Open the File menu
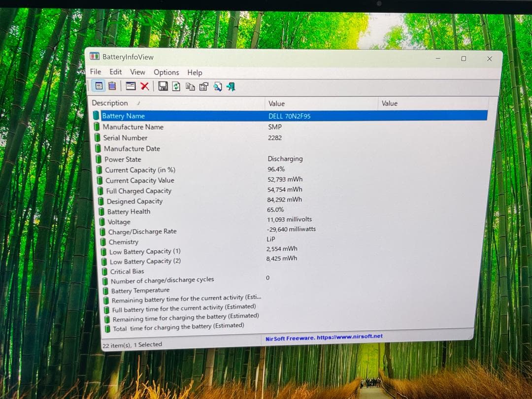This screenshot has height=399, width=532. [x=96, y=71]
